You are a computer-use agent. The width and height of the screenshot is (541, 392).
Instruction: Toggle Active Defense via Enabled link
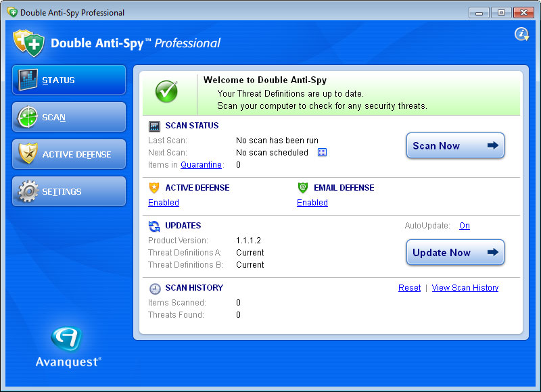coord(164,203)
